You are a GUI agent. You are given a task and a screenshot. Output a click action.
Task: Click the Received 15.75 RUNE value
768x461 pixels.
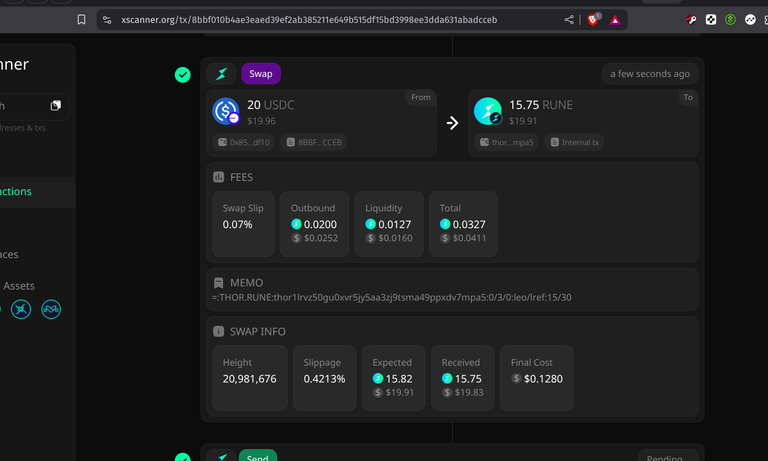468,379
